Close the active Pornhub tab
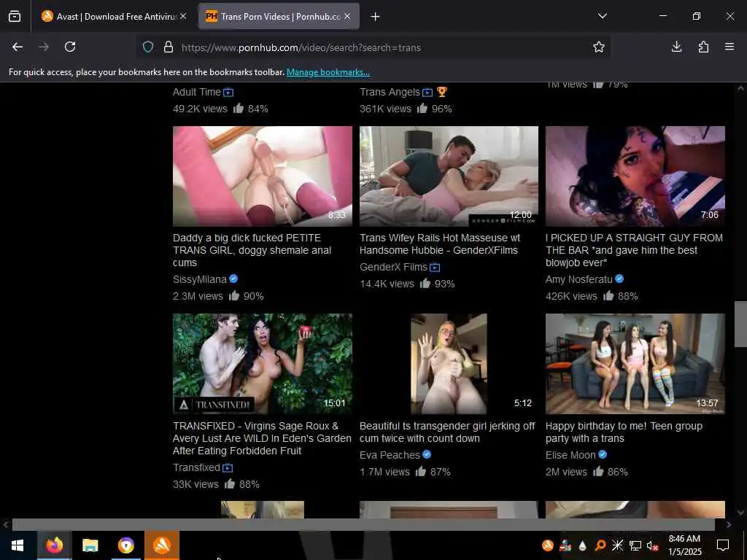Viewport: 747px width, 560px height. click(x=347, y=17)
